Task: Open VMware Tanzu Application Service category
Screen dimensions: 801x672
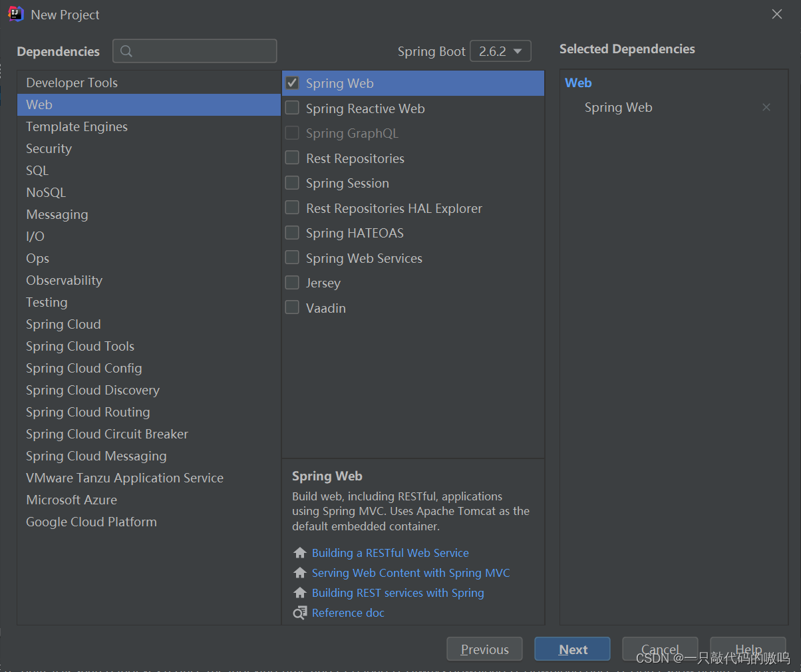Action: 148,478
